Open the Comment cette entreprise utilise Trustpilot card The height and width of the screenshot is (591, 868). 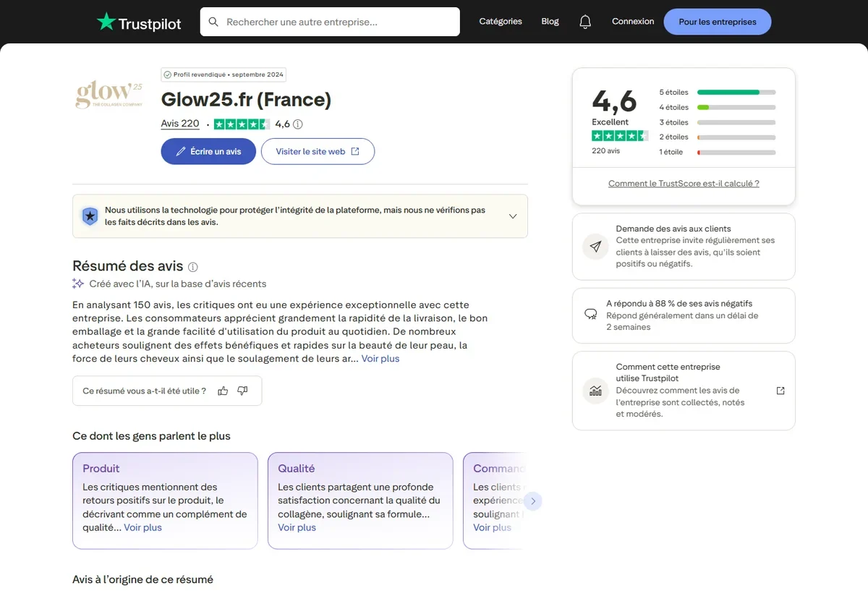(x=684, y=391)
